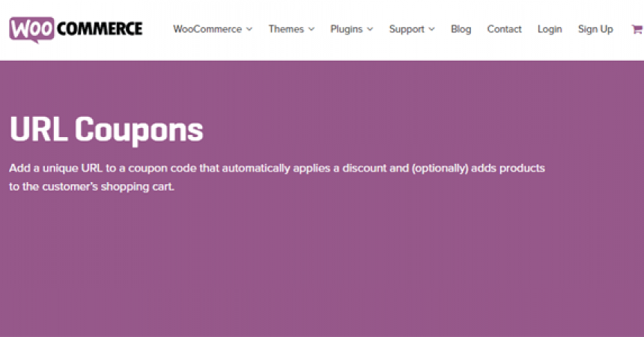Open the shopping cart icon
This screenshot has width=644, height=337.
tap(637, 29)
